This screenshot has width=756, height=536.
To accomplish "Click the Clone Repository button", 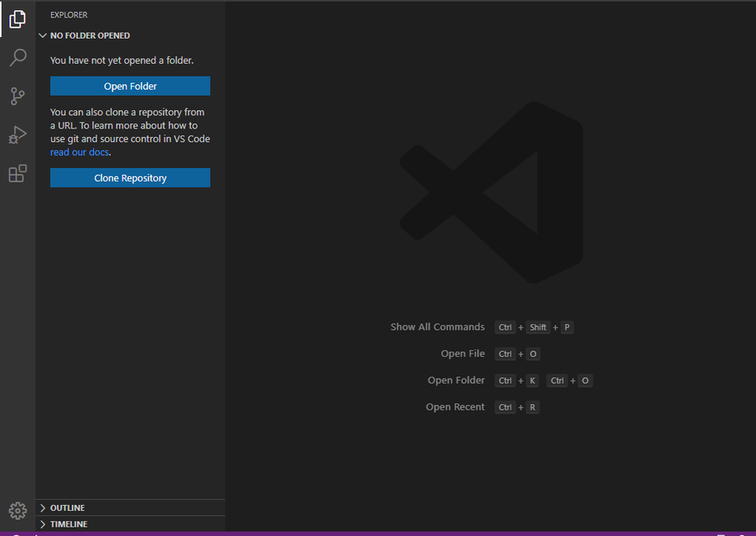I will [x=130, y=178].
